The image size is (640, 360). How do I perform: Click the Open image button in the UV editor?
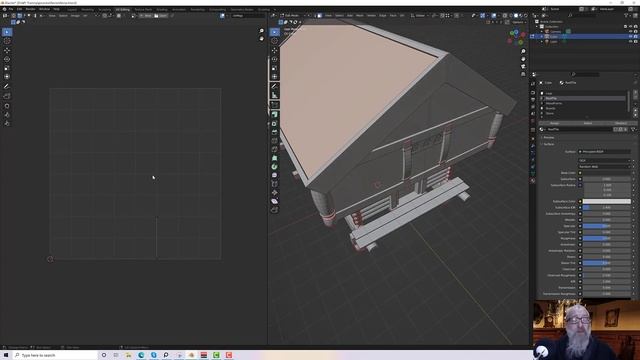[x=161, y=16]
